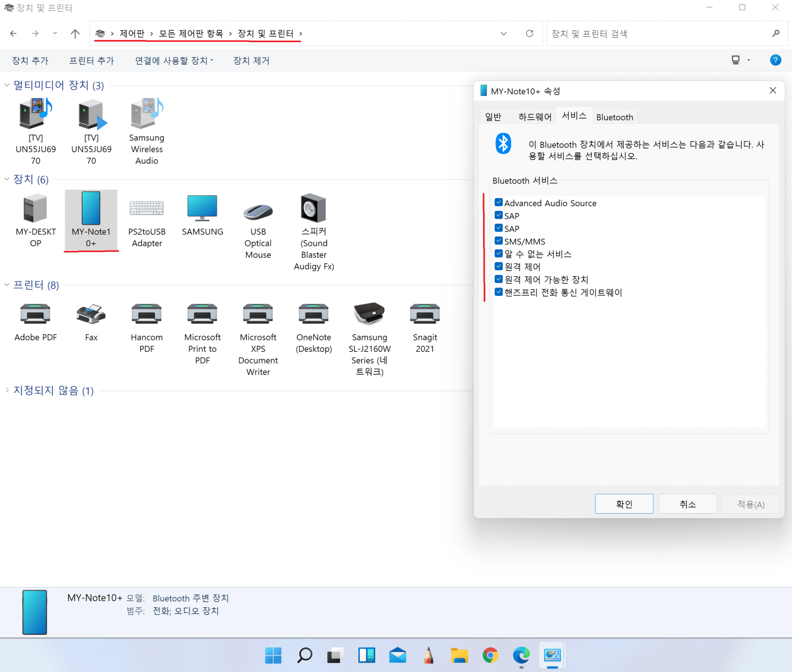Switch to the Bluetooth tab
Image resolution: width=792 pixels, height=672 pixels.
click(x=614, y=117)
